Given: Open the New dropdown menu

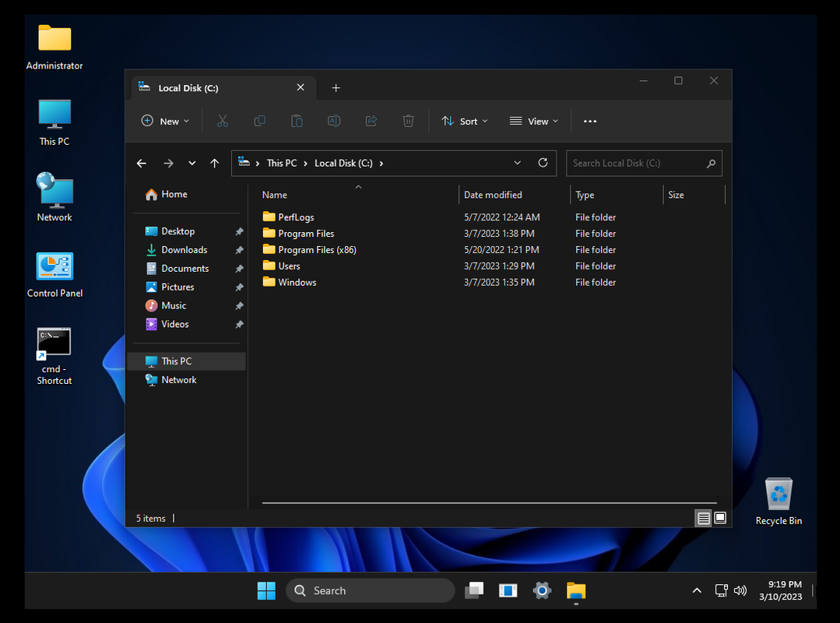Looking at the screenshot, I should tap(165, 121).
